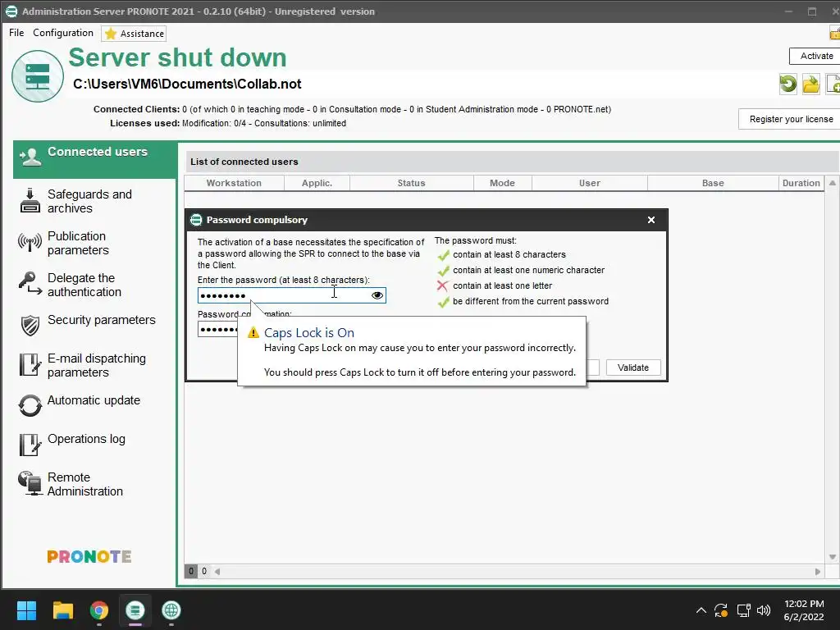Open Security parameters
The width and height of the screenshot is (840, 630).
pos(101,320)
